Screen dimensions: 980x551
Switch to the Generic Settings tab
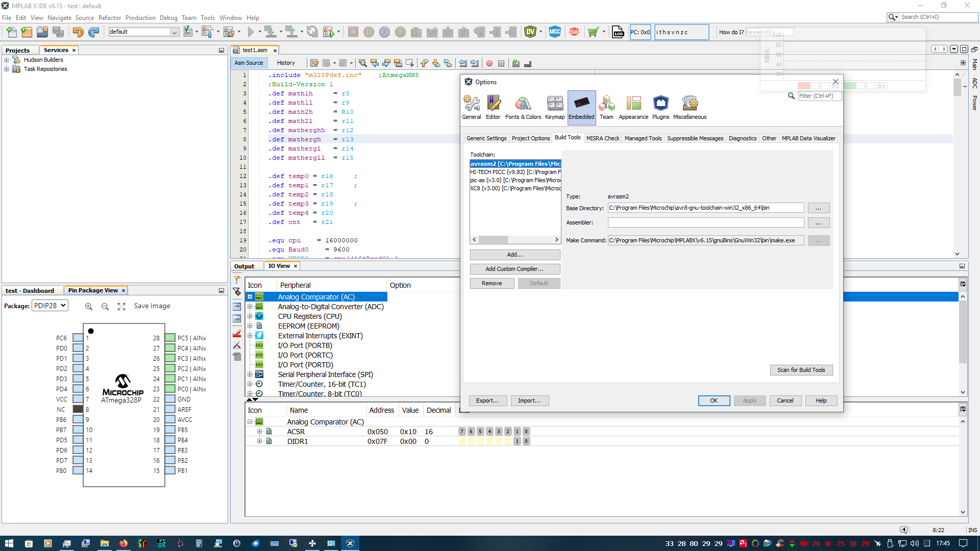coord(486,138)
